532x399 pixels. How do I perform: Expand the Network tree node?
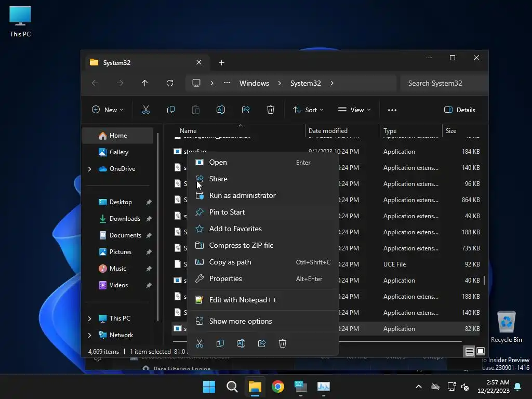(x=89, y=335)
